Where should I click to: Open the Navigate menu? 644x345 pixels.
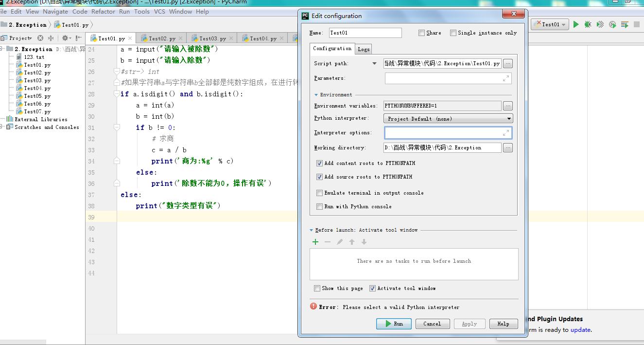click(55, 11)
